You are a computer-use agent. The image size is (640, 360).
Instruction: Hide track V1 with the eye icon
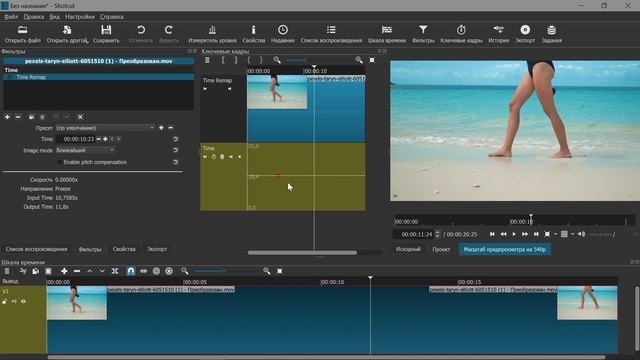[23, 301]
